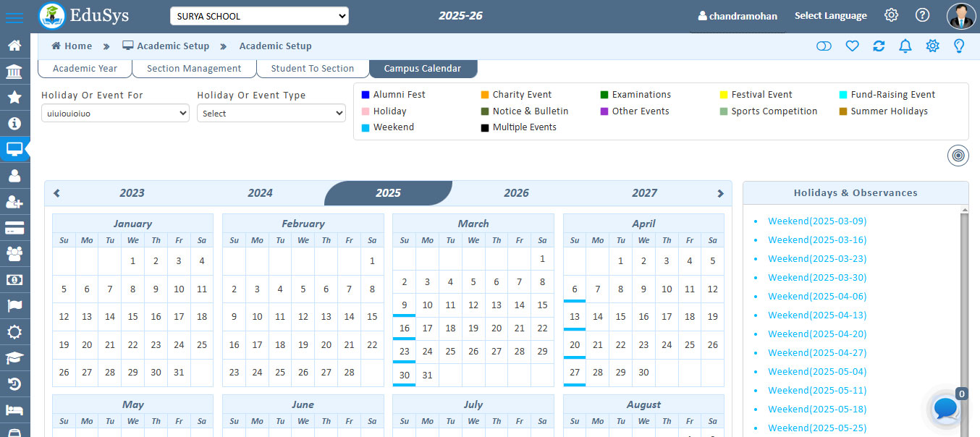Viewport: 980px width, 437px height.
Task: Switch to the Section Management tab
Action: (194, 69)
